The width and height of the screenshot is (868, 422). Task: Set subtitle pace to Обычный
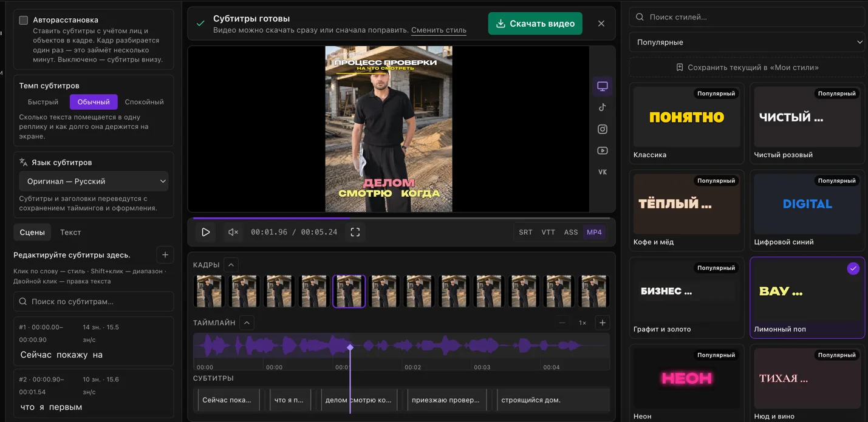click(94, 102)
